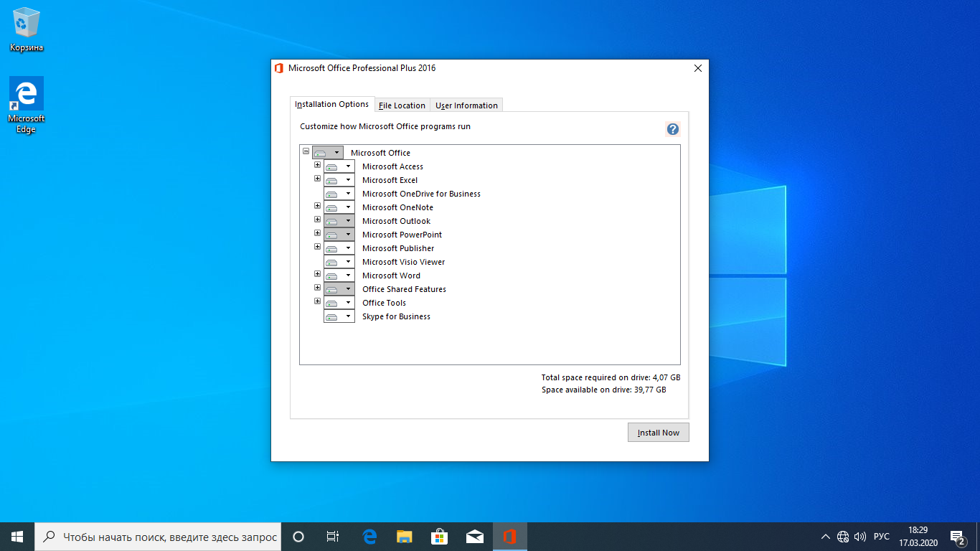Screen dimensions: 980x551
Task: Select the Microsoft Outlook label
Action: pyautogui.click(x=396, y=221)
